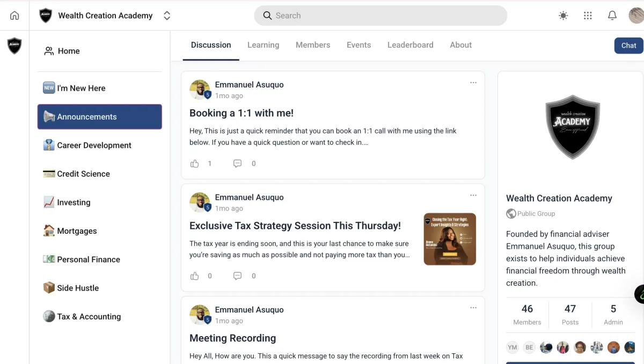This screenshot has height=364, width=644.
Task: Open the Wealth Creation Academy group switcher chevrons
Action: pyautogui.click(x=167, y=16)
